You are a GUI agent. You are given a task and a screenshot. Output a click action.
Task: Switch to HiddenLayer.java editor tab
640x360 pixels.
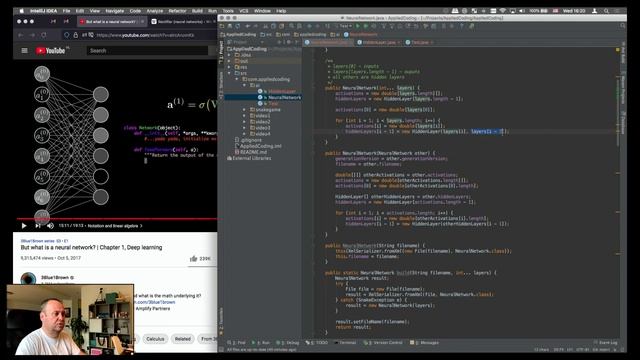pos(379,42)
